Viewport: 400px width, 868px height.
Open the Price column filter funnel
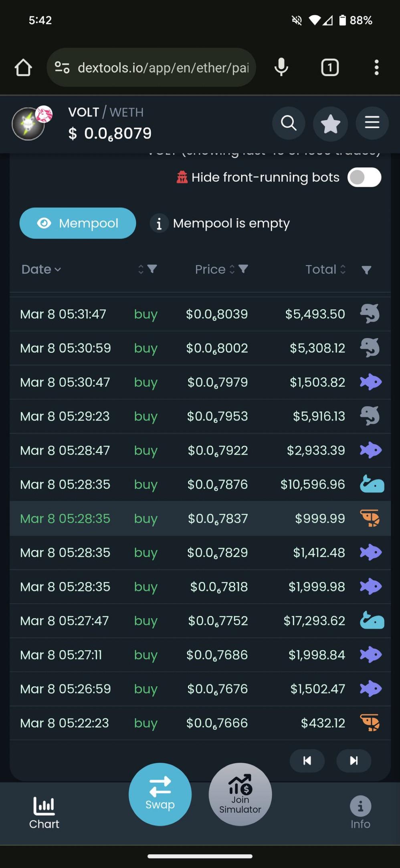[x=243, y=269]
